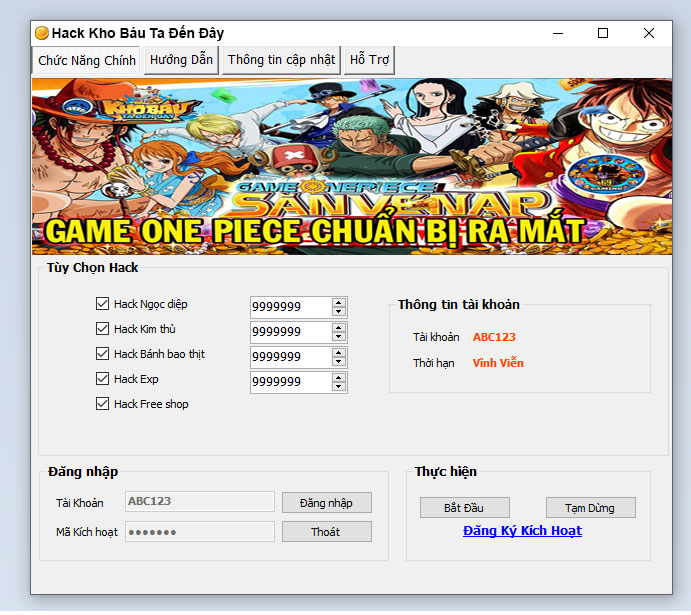Click the orange ABC123 account name text
Image resolution: width=691 pixels, height=615 pixels.
pyautogui.click(x=494, y=337)
